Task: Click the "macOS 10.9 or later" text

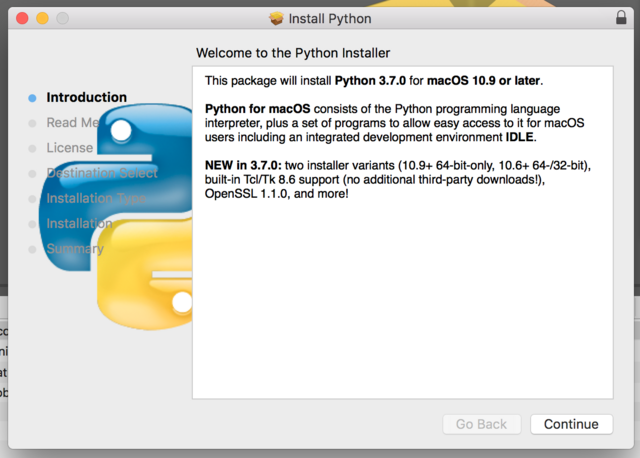Action: click(484, 81)
